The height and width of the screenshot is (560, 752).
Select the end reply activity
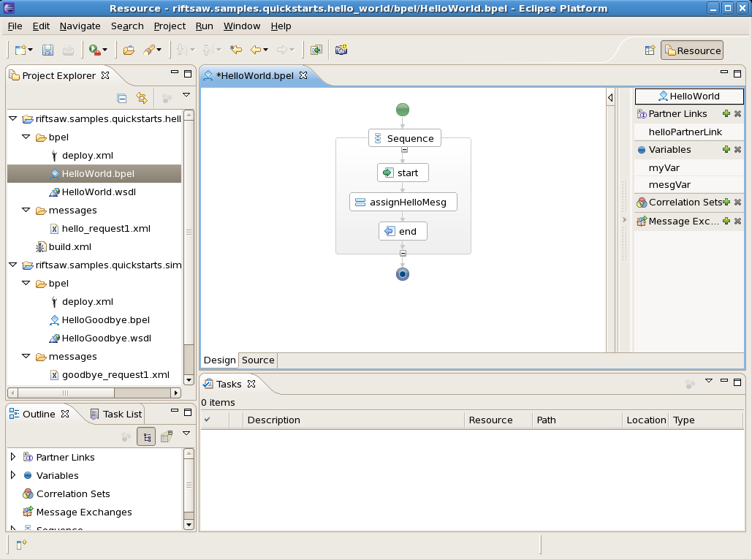click(403, 231)
